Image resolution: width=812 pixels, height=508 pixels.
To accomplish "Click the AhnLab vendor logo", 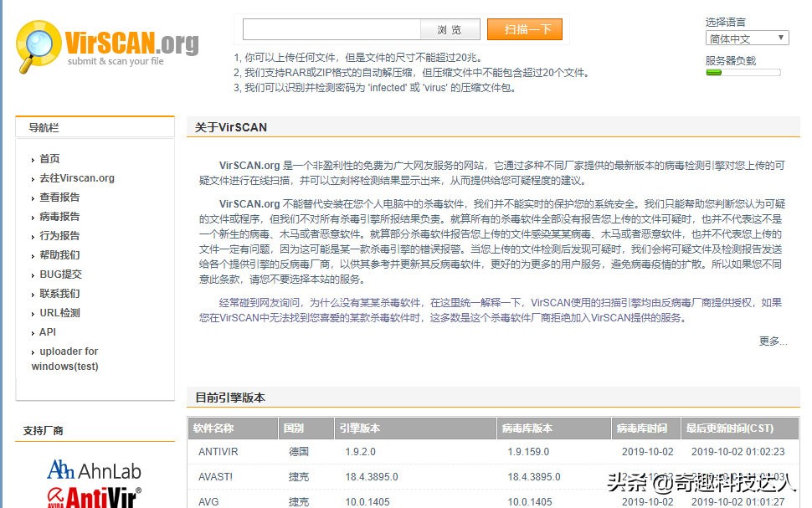I will point(95,470).
